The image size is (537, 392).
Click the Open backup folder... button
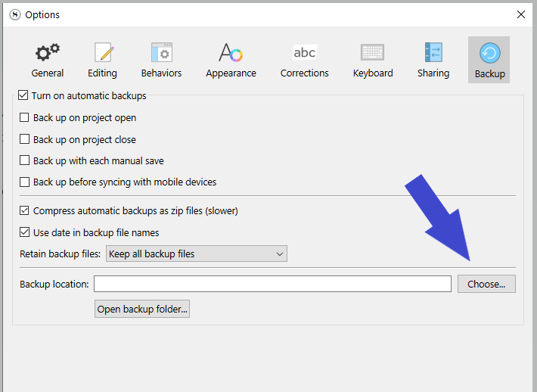point(142,309)
